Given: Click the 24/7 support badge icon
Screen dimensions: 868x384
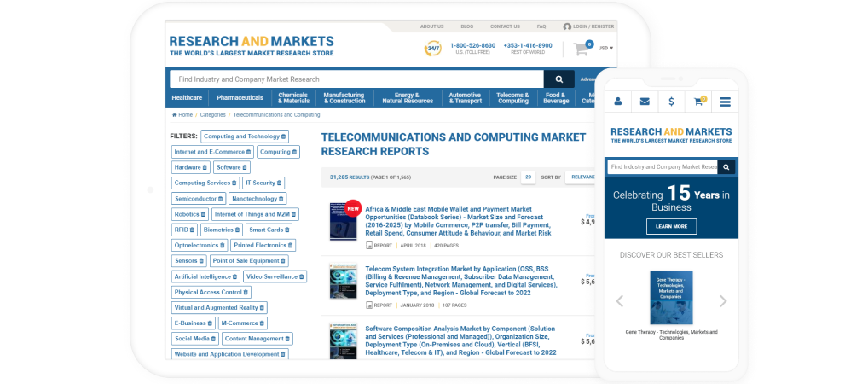Looking at the screenshot, I should click(x=432, y=48).
